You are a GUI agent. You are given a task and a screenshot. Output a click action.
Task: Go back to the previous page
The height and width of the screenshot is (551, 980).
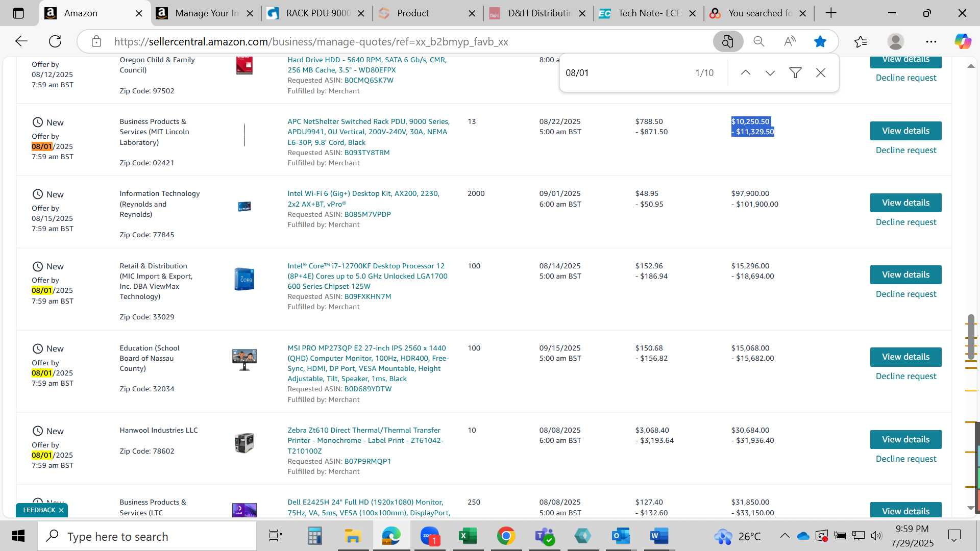tap(21, 41)
